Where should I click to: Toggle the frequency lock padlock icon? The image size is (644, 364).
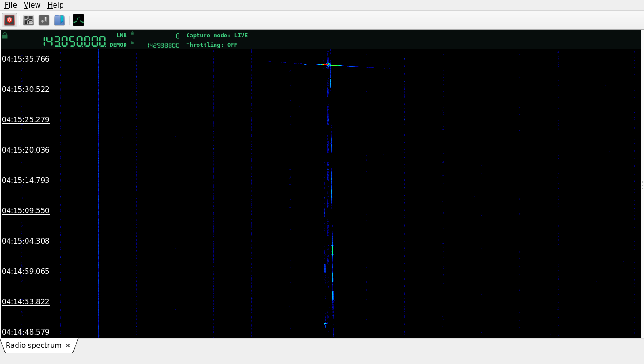(x=5, y=36)
